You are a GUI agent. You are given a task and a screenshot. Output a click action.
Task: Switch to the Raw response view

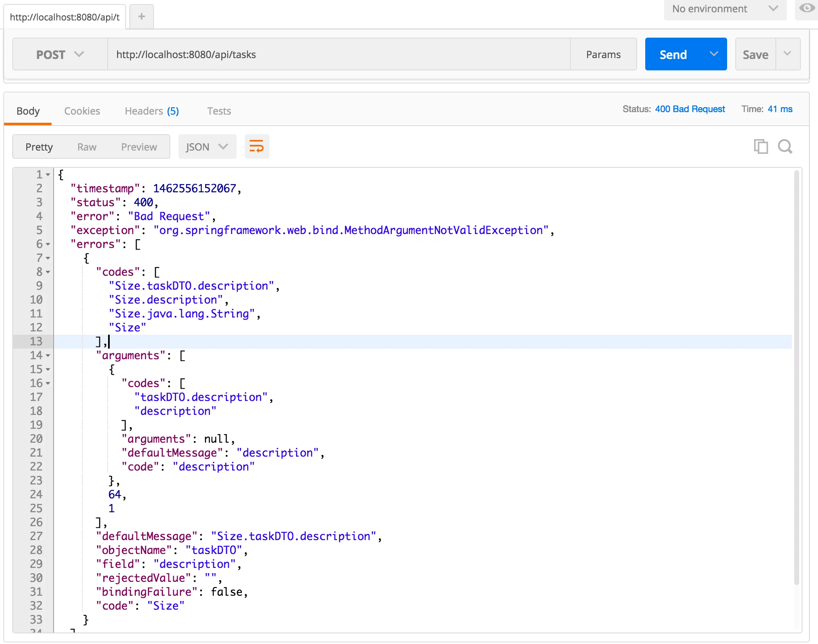tap(86, 146)
